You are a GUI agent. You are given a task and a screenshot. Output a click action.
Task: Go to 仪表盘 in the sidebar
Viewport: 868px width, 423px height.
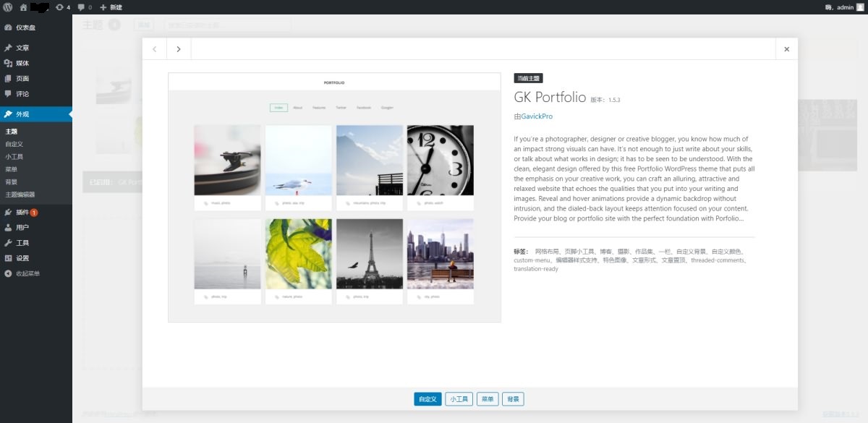(x=36, y=27)
